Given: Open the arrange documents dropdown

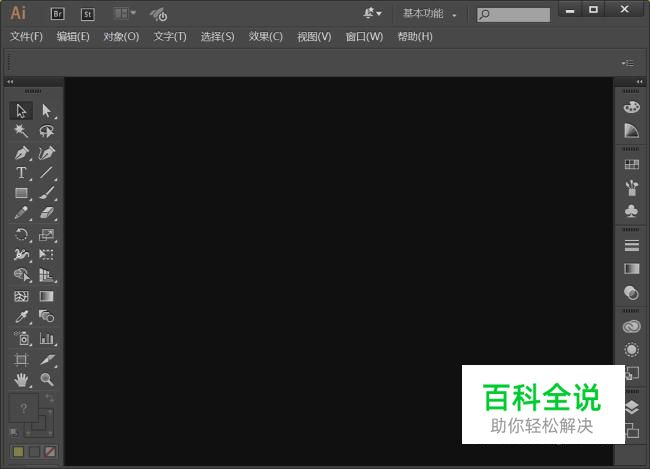Looking at the screenshot, I should pyautogui.click(x=124, y=14).
